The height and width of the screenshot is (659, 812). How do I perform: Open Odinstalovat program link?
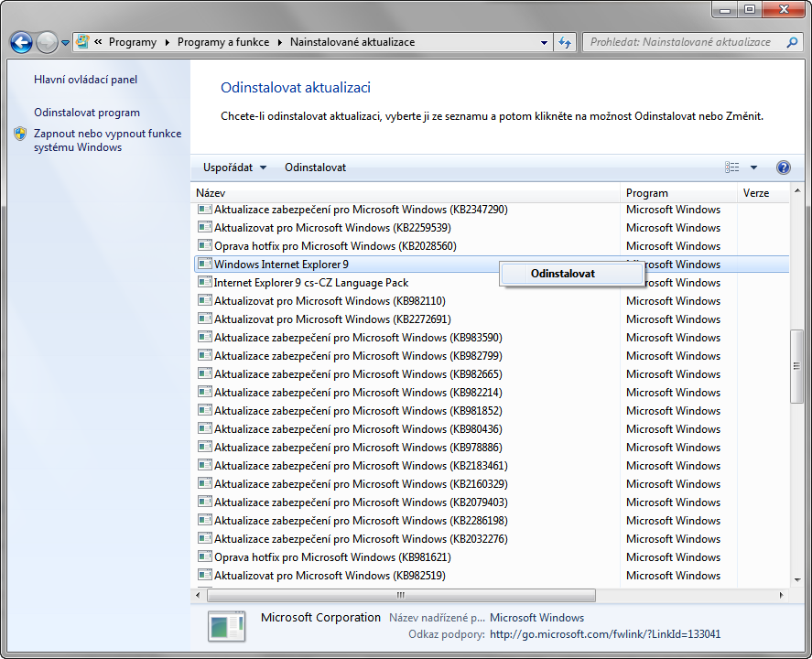87,113
